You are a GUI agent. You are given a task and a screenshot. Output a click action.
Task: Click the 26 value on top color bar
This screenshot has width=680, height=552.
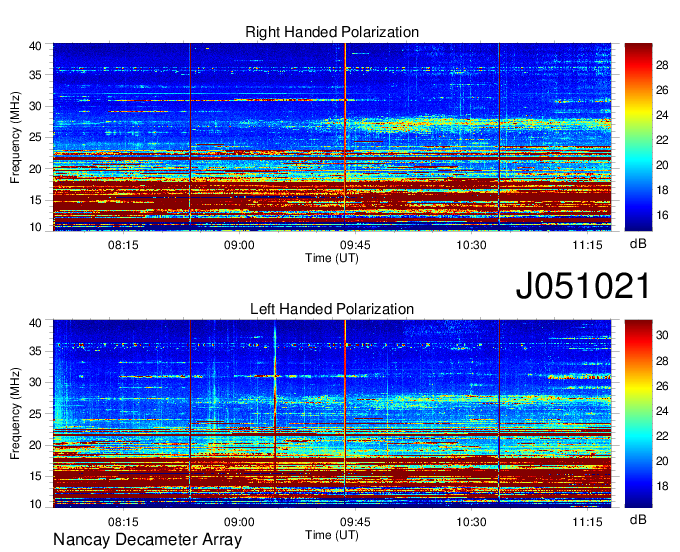[x=662, y=90]
